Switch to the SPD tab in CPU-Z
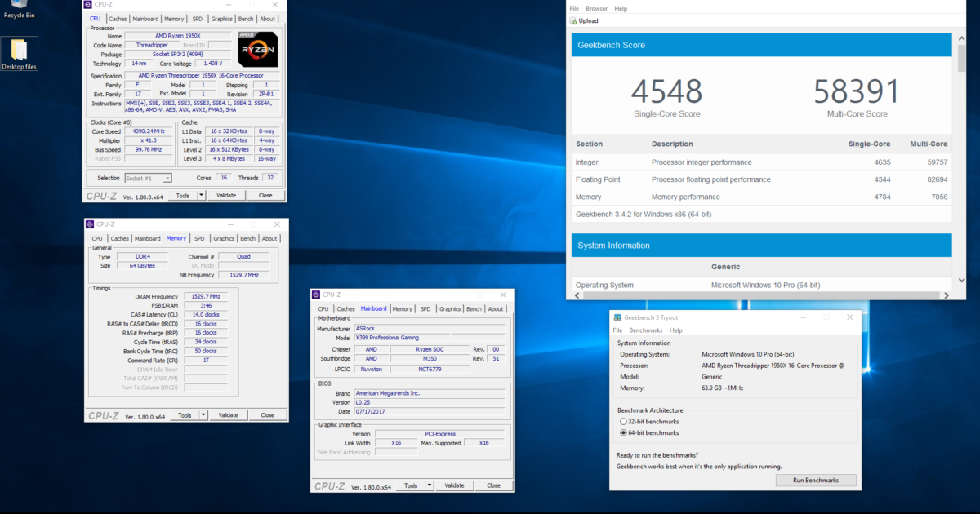980x514 pixels. click(198, 18)
